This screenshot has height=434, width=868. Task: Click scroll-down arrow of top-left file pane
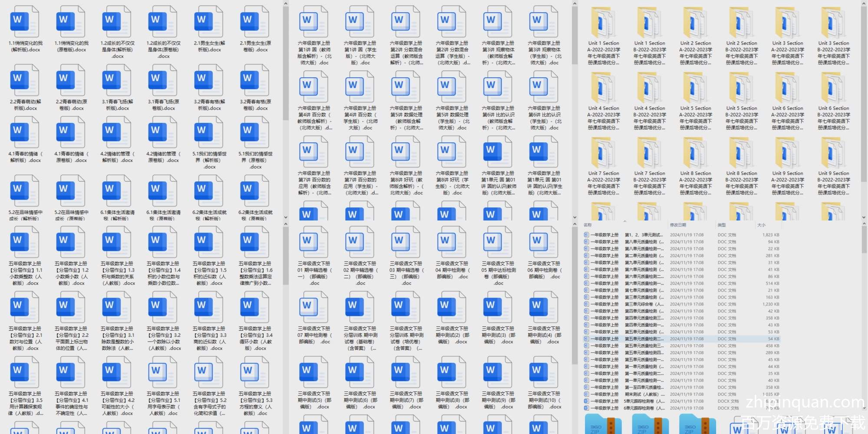tap(286, 217)
